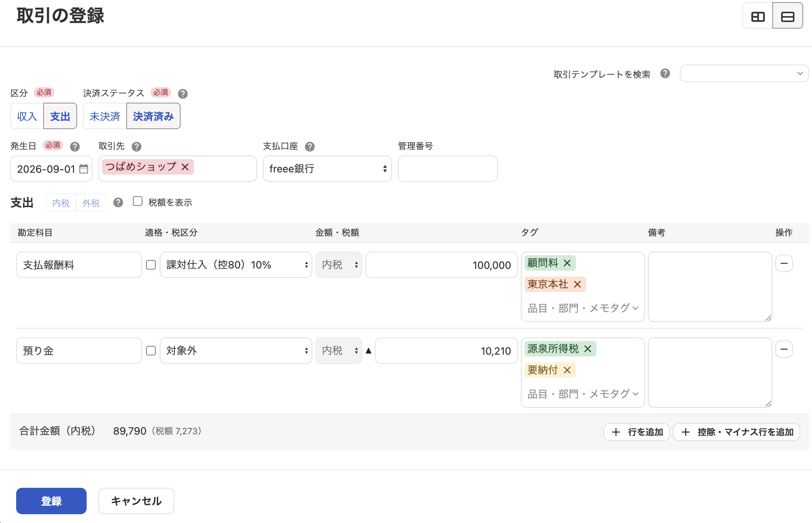Choose 外税 tax mode
This screenshot has width=812, height=523.
pos(91,203)
